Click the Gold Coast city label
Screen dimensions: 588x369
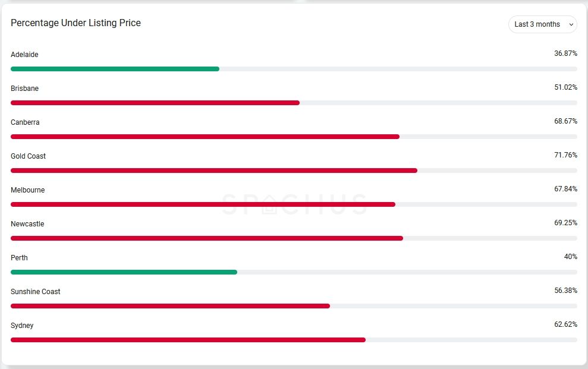pyautogui.click(x=28, y=156)
